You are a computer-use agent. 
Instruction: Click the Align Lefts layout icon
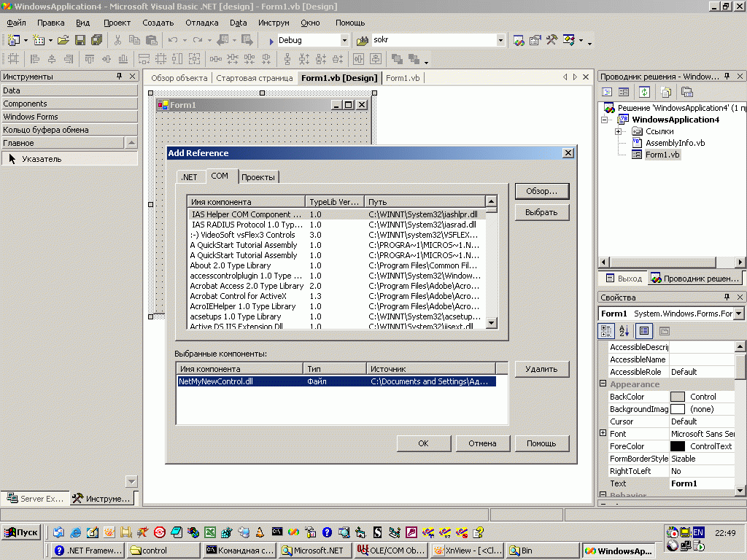click(x=35, y=59)
